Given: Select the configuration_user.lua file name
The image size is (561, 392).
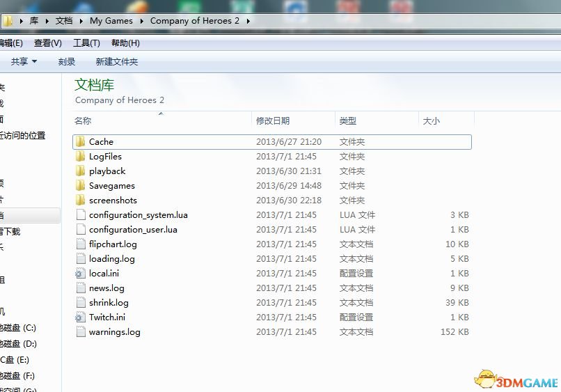Looking at the screenshot, I should click(x=133, y=230).
